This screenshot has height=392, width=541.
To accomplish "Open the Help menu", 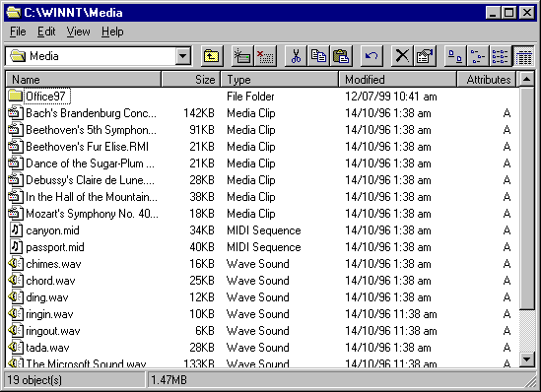I will pyautogui.click(x=112, y=32).
